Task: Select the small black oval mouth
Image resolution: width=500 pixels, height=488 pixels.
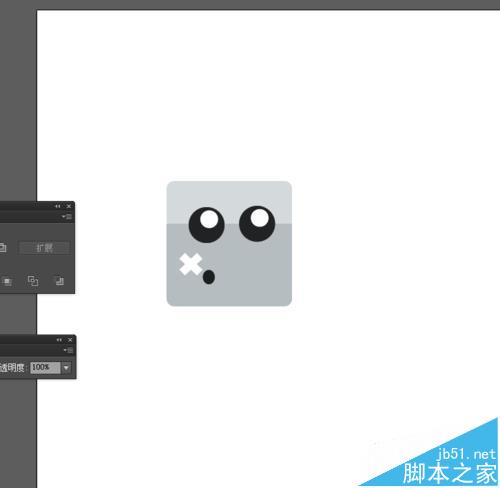Action: click(209, 277)
